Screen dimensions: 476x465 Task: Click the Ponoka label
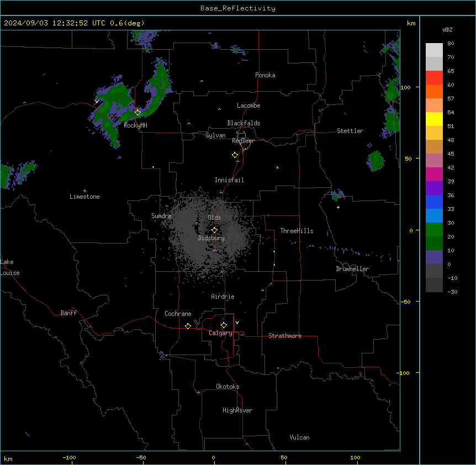[x=265, y=75]
